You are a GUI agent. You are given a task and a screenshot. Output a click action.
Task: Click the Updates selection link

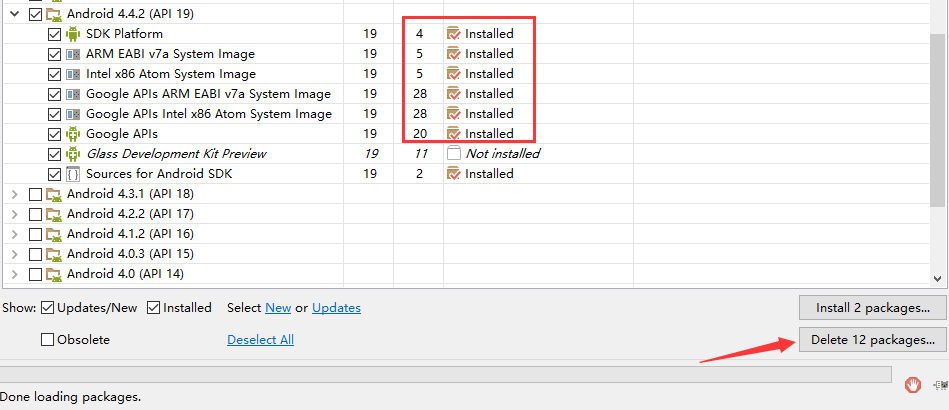pos(337,308)
